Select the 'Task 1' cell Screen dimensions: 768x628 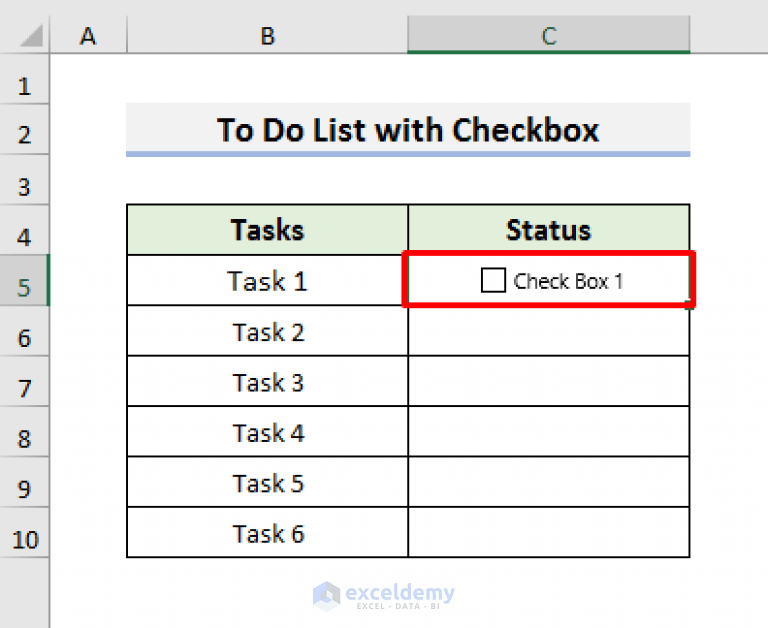pyautogui.click(x=267, y=281)
